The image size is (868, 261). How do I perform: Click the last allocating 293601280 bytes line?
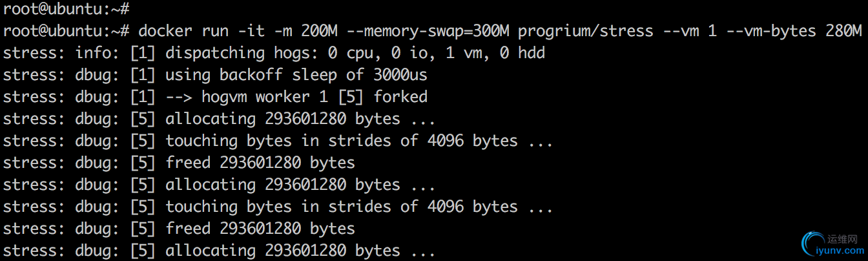pos(219,251)
